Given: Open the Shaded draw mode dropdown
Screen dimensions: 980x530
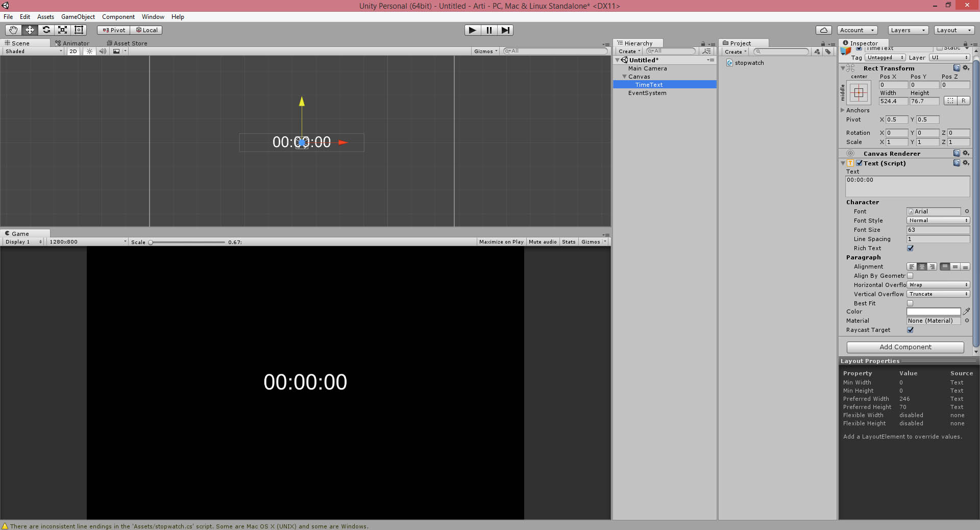Looking at the screenshot, I should coord(33,51).
